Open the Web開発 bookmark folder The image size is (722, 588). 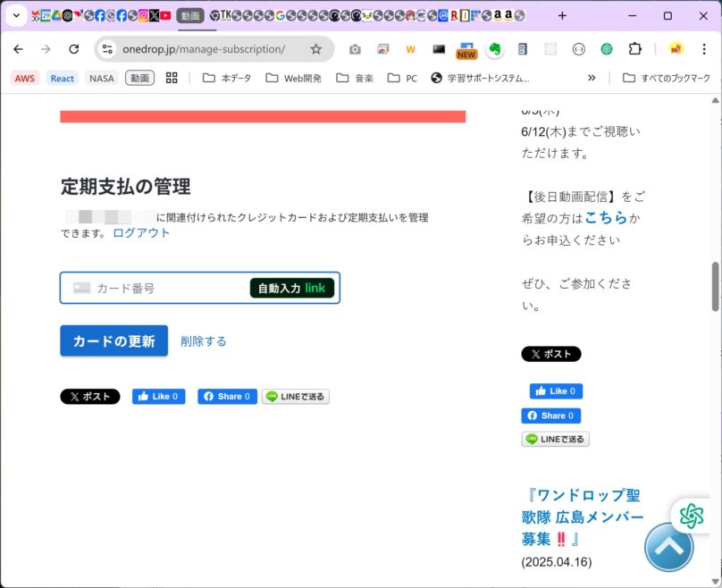294,78
